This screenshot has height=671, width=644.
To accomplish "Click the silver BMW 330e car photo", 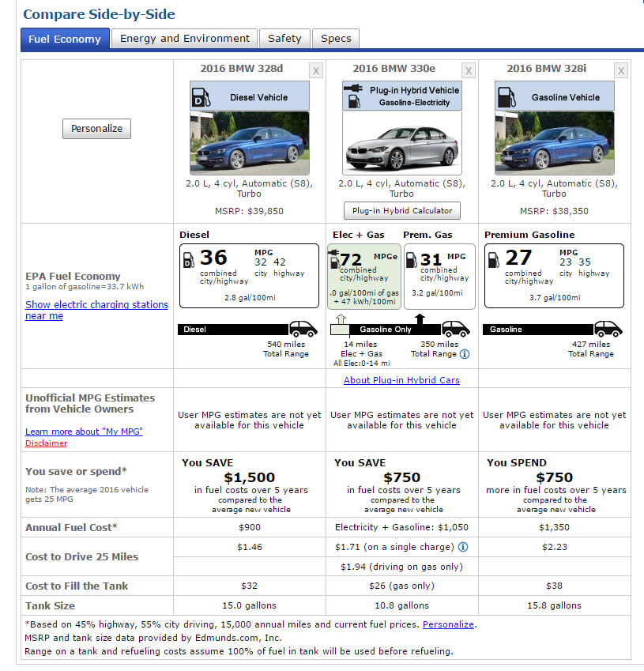I will (x=401, y=144).
